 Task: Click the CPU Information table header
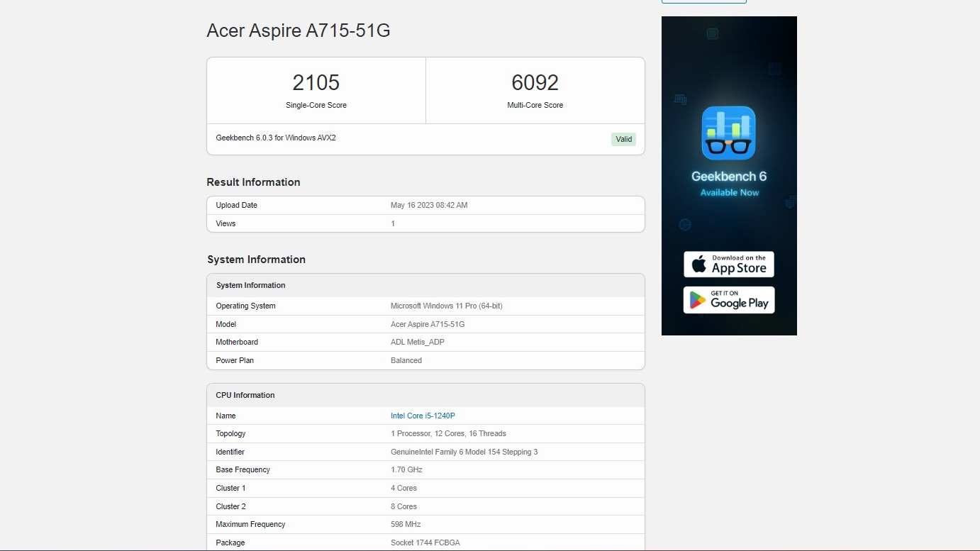click(x=245, y=395)
